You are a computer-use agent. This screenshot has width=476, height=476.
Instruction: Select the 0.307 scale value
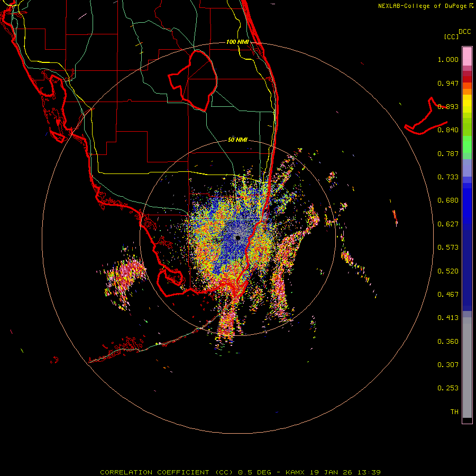pyautogui.click(x=448, y=365)
